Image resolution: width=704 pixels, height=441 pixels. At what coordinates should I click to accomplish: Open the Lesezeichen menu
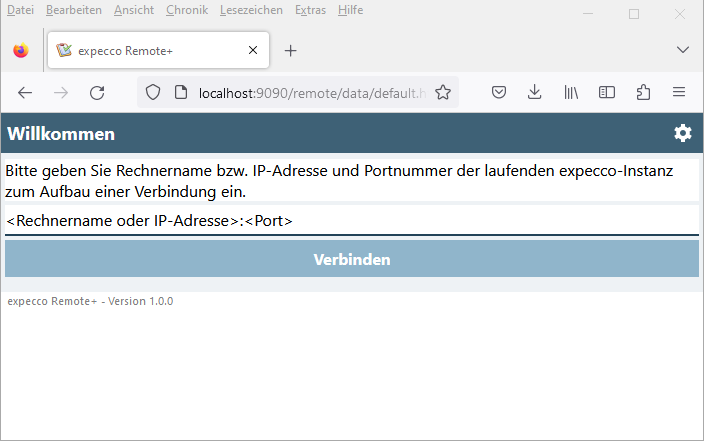(x=251, y=10)
